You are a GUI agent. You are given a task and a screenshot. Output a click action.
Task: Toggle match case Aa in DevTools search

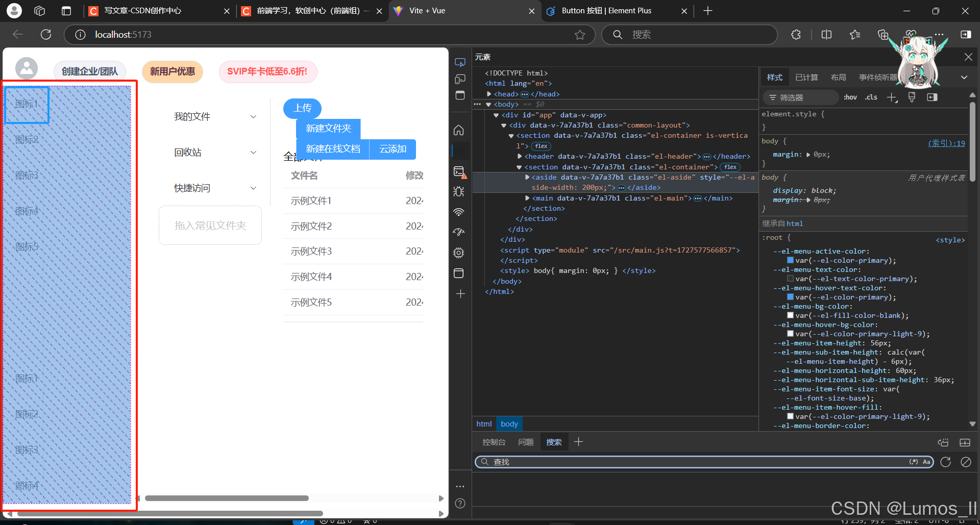tap(926, 462)
